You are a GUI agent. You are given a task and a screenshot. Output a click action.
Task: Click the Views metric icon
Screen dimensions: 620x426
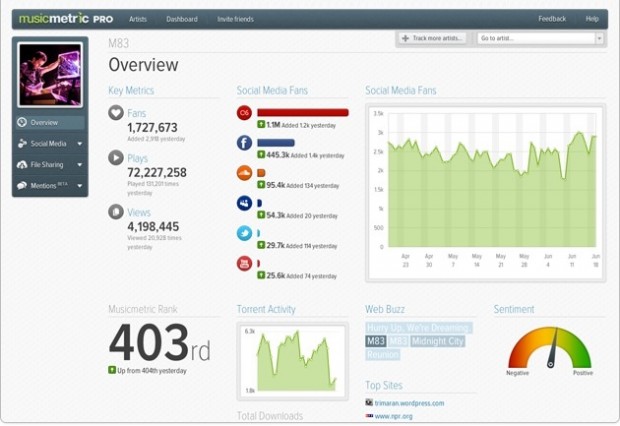click(116, 211)
